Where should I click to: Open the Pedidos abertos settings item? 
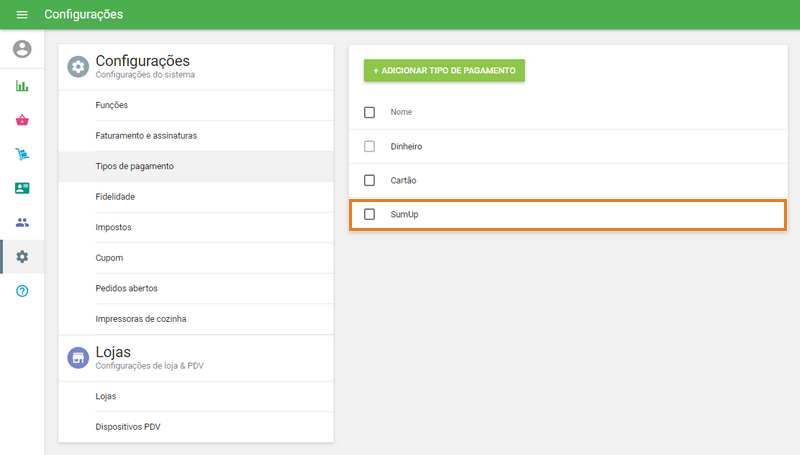[x=196, y=288]
